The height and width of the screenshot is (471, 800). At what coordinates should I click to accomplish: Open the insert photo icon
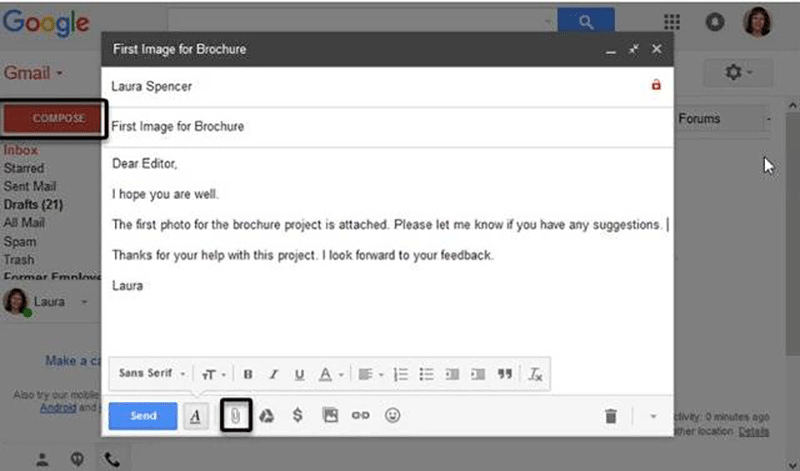(330, 416)
